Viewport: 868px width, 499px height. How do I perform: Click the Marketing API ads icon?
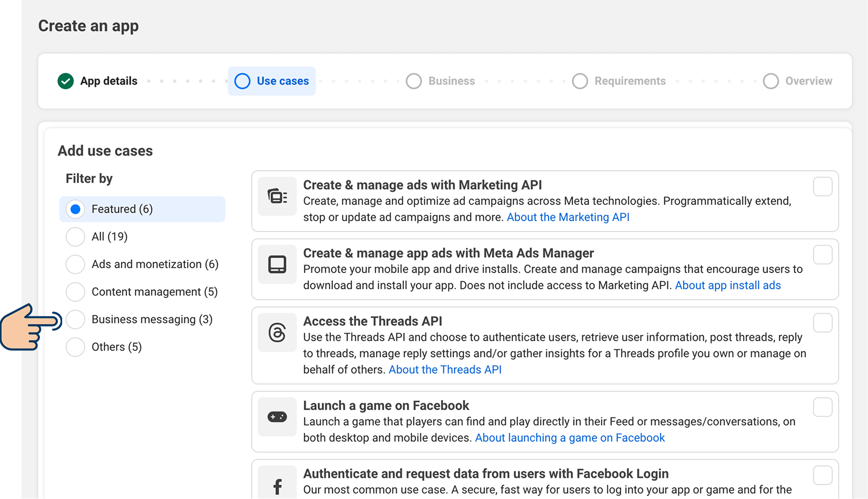click(x=277, y=196)
